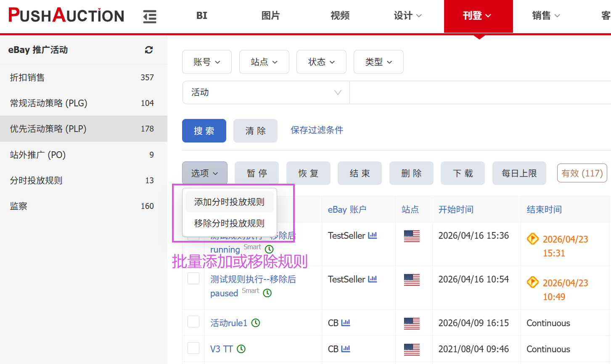This screenshot has width=611, height=364.
Task: Click the search text input field
Action: point(479,92)
